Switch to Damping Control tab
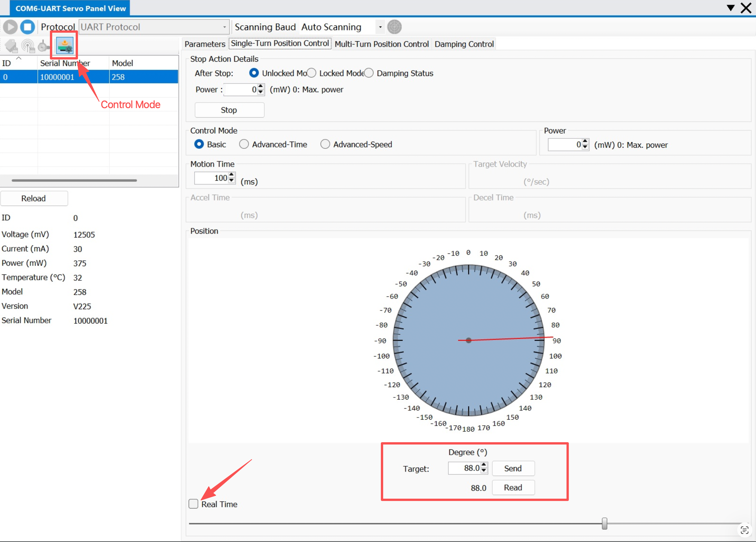 tap(464, 44)
